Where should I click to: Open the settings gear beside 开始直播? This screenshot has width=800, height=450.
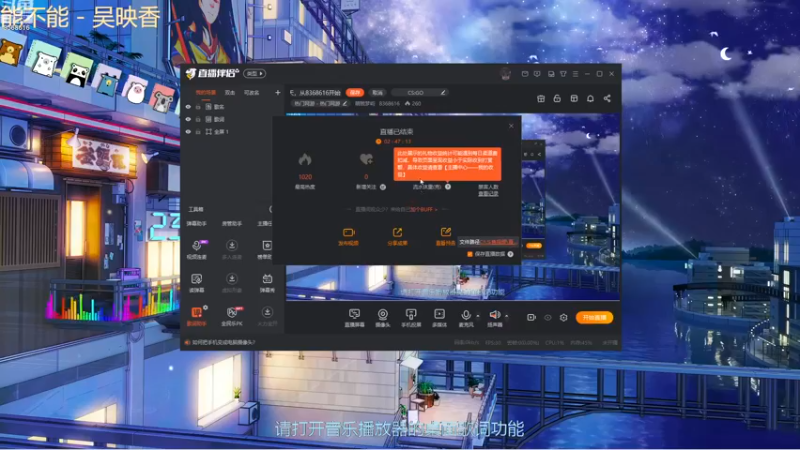[x=563, y=317]
